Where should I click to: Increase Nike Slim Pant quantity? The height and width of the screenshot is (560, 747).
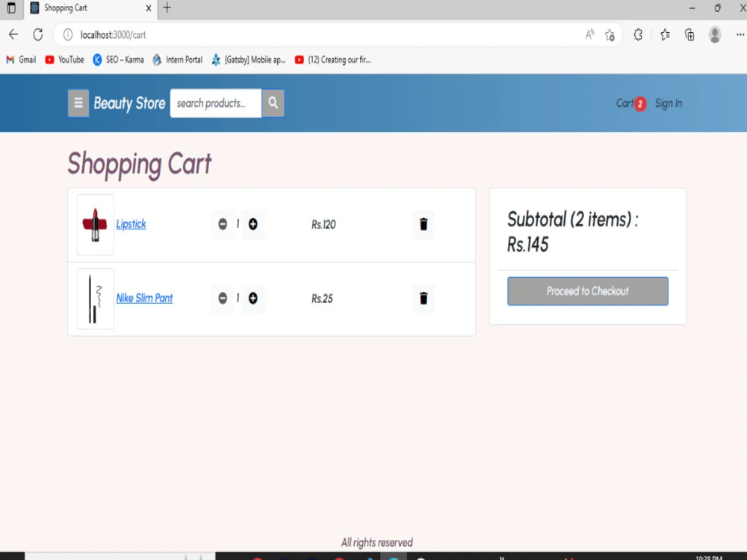(x=253, y=298)
